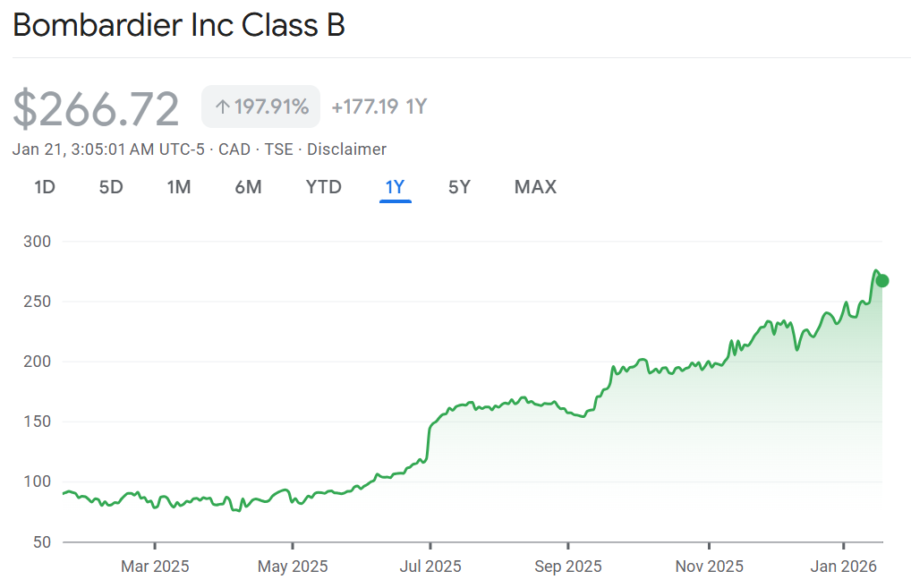Image resolution: width=911 pixels, height=588 pixels.
Task: Select the active 1Y tab
Action: tap(395, 187)
